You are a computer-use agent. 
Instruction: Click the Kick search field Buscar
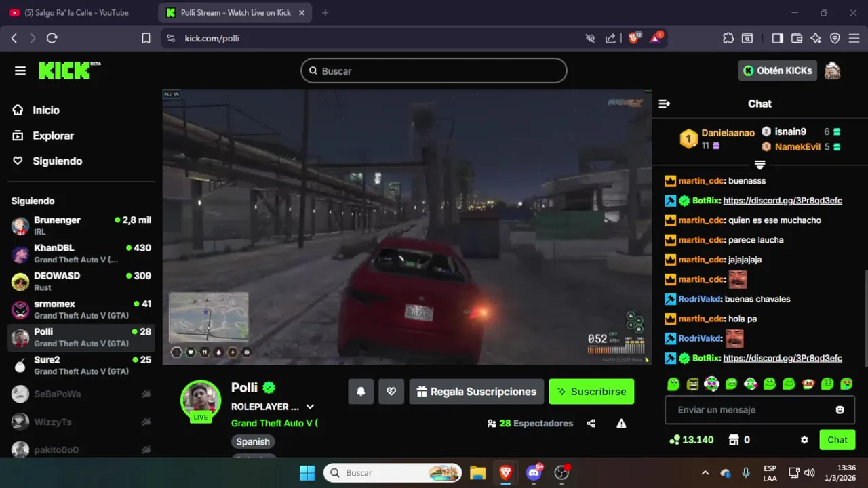click(x=434, y=70)
